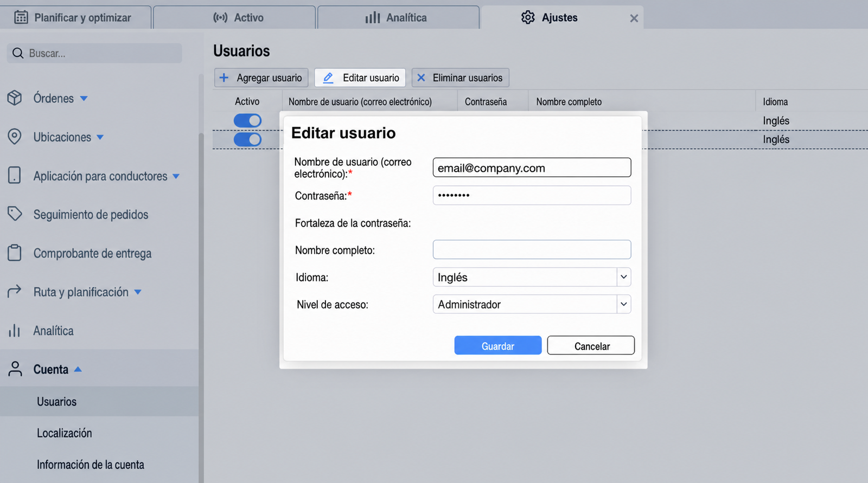Expand the Órdenes menu arrow
Image resolution: width=868 pixels, height=483 pixels.
click(x=84, y=99)
